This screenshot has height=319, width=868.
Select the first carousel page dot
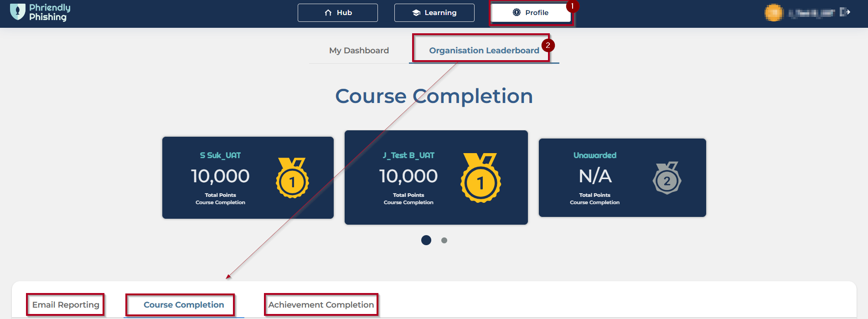[426, 240]
